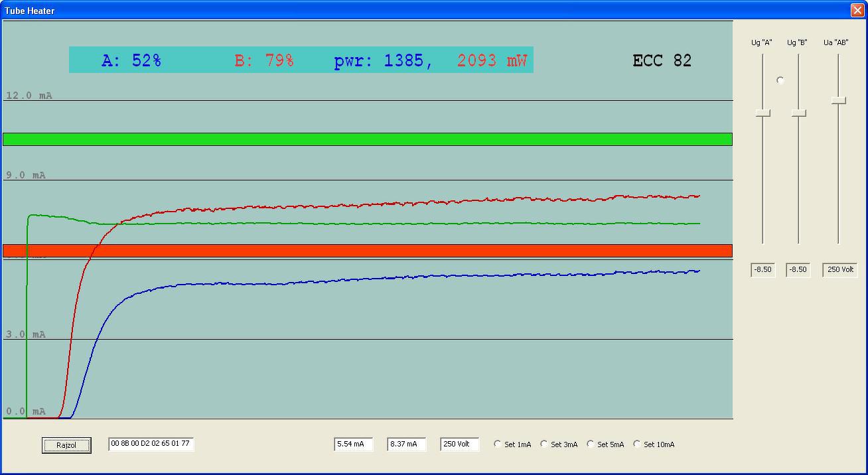The image size is (868, 475).
Task: Click the 0.0 mA axis label
Action: pyautogui.click(x=26, y=411)
